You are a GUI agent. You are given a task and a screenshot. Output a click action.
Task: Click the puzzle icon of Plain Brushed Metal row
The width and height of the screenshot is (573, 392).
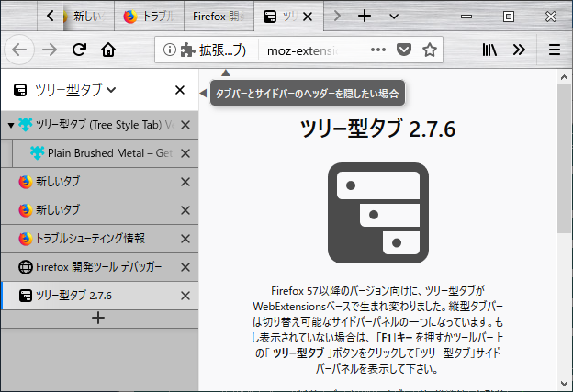[38, 153]
